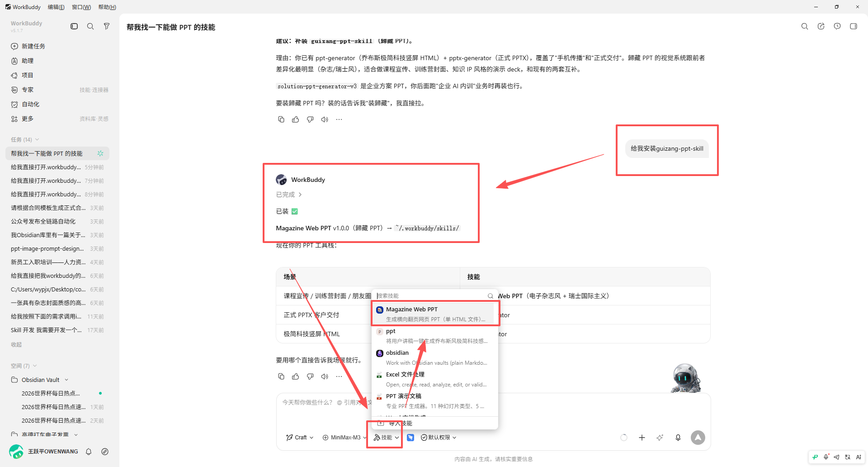Screen dimensions: 868x467
Task: Open the 窗口(W) menu
Action: 81,7
